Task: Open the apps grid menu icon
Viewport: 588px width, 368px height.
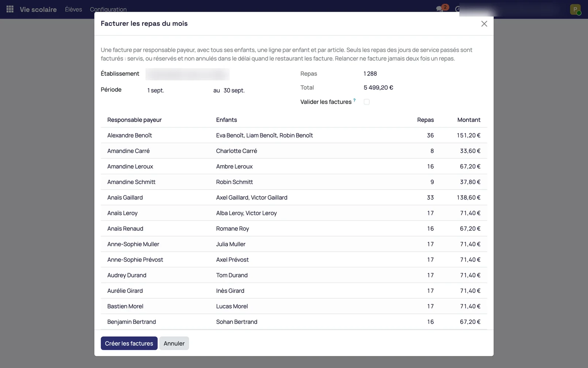Action: (10, 9)
